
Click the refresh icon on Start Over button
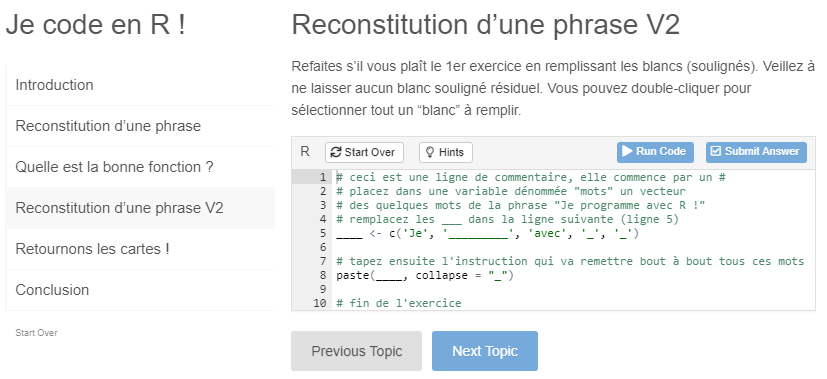(335, 152)
